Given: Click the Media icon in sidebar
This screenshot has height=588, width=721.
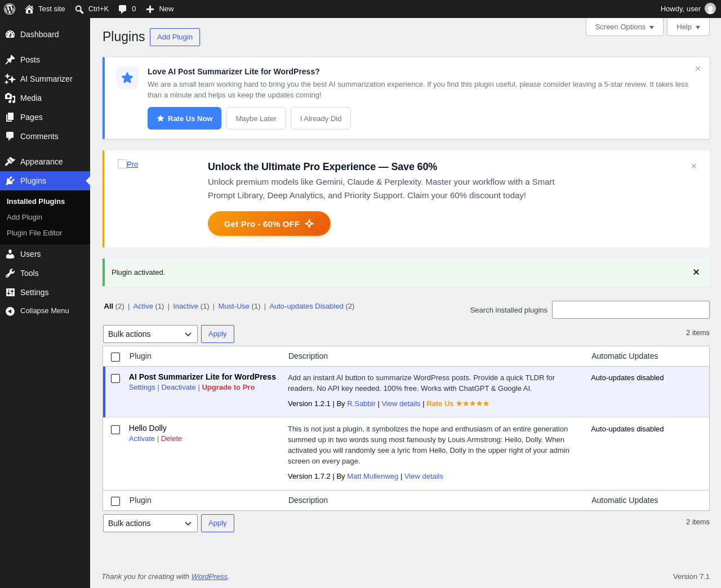Looking at the screenshot, I should click(x=10, y=98).
